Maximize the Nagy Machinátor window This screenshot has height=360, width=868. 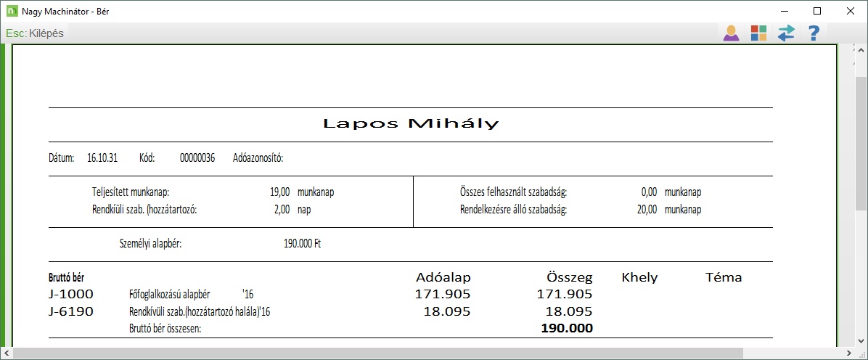coord(817,11)
